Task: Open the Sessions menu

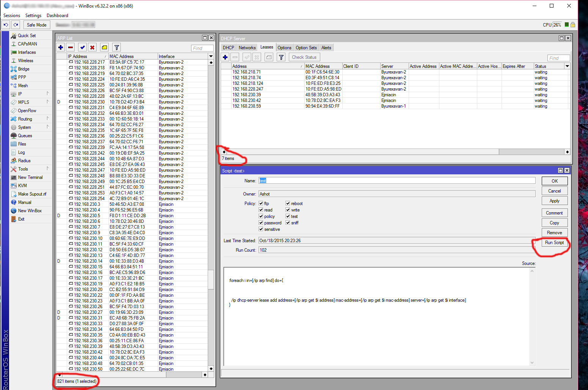Action: 12,16
